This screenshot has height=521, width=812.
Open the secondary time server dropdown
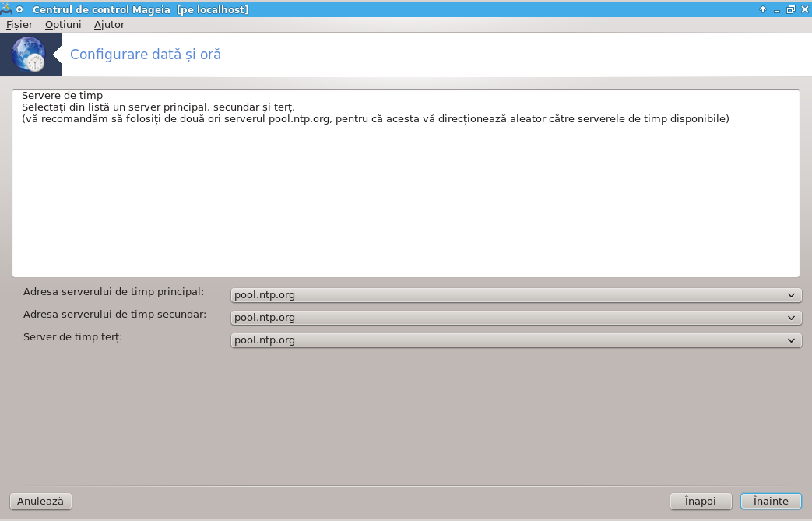[516, 318]
